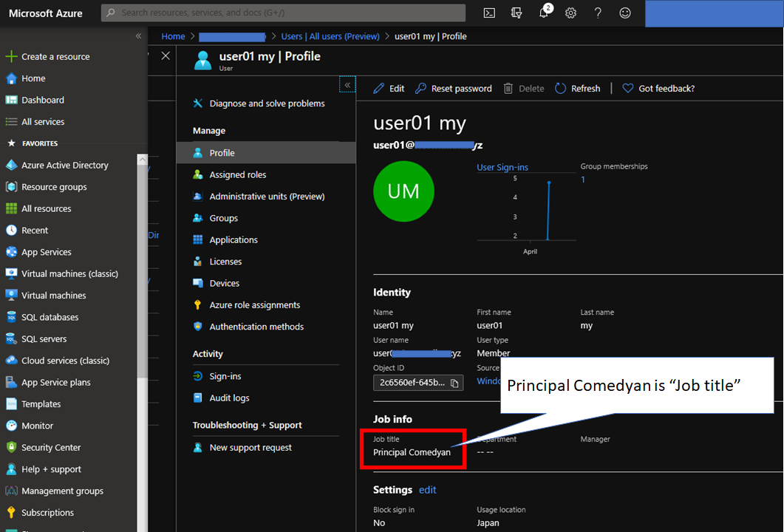Image resolution: width=784 pixels, height=532 pixels.
Task: Click the App Services icon
Action: click(x=11, y=252)
